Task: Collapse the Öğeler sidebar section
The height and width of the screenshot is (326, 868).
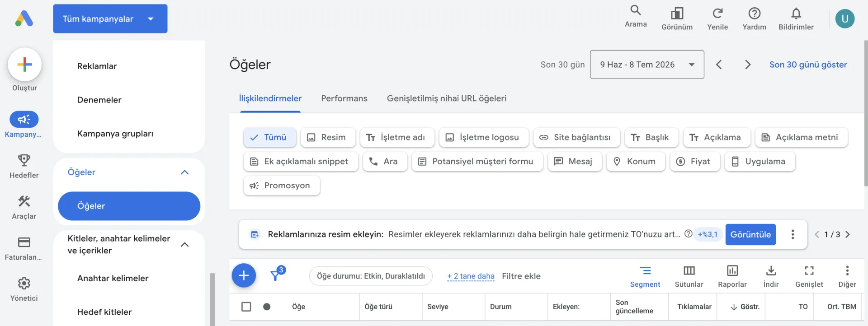Action: coord(184,172)
